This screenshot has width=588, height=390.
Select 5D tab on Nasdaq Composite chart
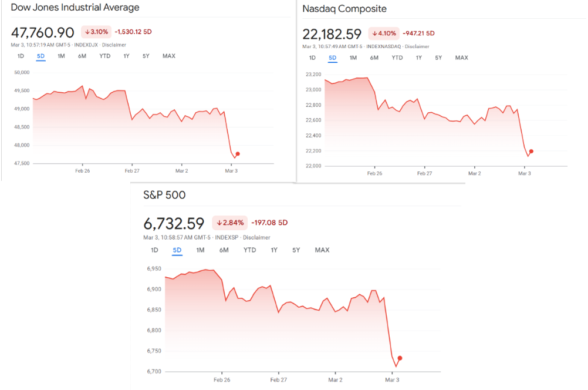(x=333, y=58)
